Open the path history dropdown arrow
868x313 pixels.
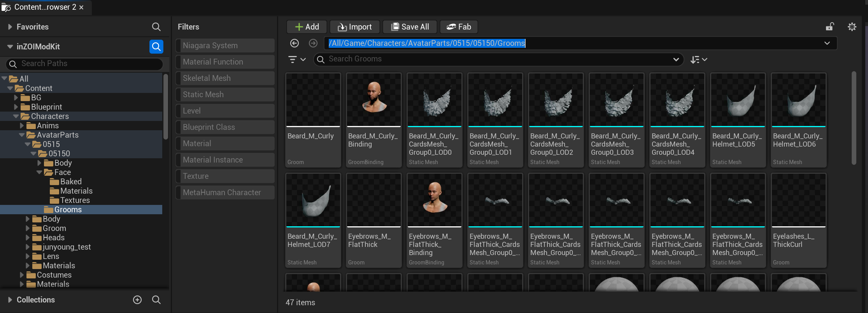pos(827,43)
